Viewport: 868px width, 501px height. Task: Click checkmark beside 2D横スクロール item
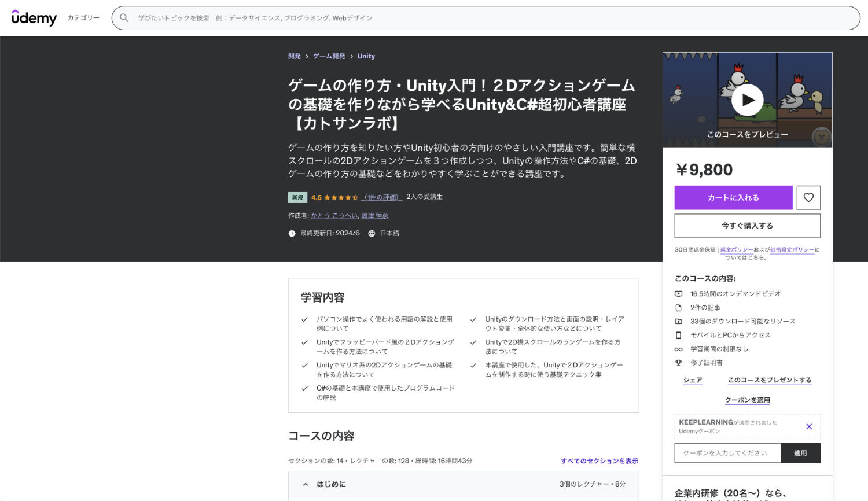pos(473,342)
